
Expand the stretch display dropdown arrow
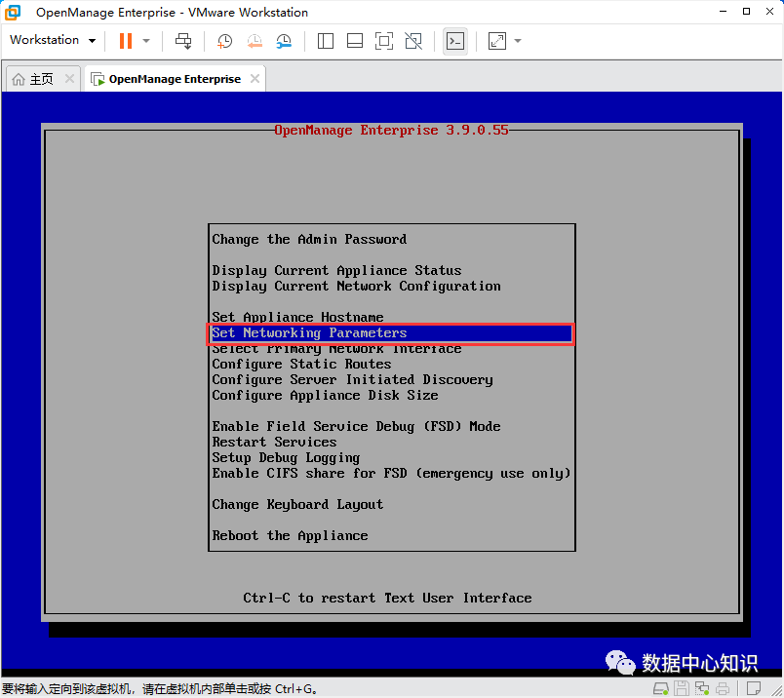tap(518, 41)
